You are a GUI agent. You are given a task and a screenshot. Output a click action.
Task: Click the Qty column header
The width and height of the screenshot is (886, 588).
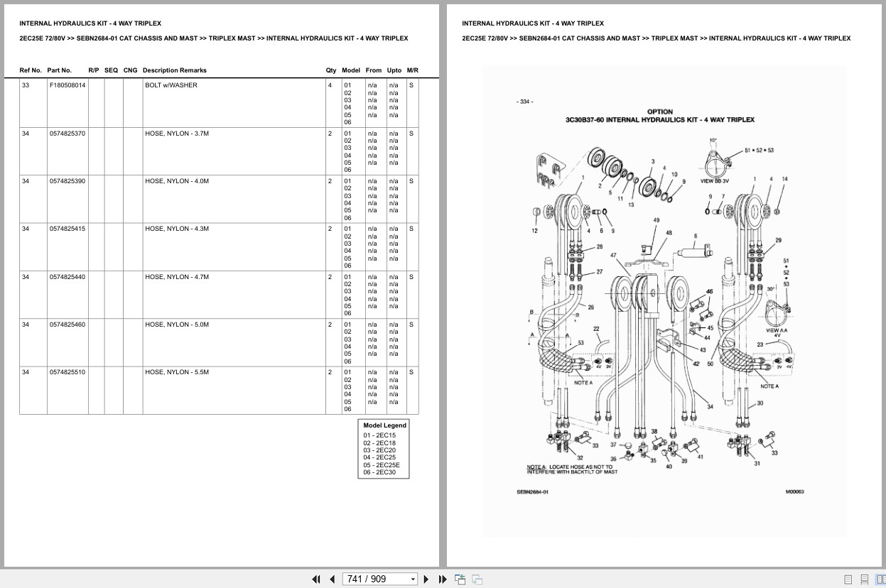click(x=331, y=70)
